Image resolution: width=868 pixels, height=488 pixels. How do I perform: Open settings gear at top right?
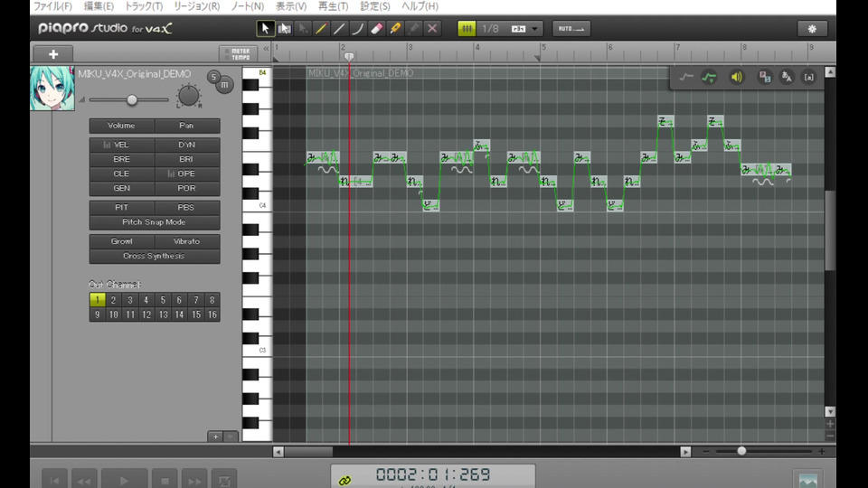(812, 29)
